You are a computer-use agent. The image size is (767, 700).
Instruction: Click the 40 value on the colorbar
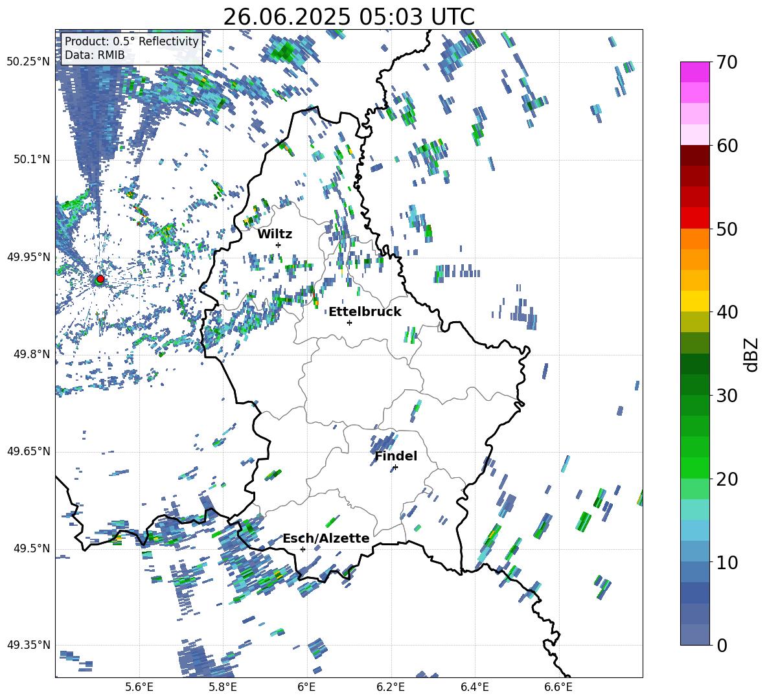[x=727, y=312]
